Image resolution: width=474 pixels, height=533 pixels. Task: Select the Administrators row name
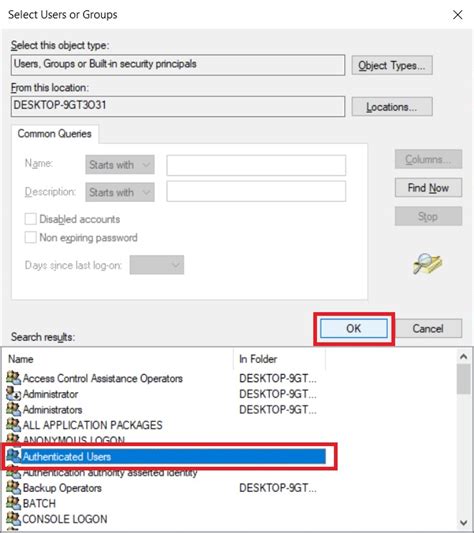(52, 410)
